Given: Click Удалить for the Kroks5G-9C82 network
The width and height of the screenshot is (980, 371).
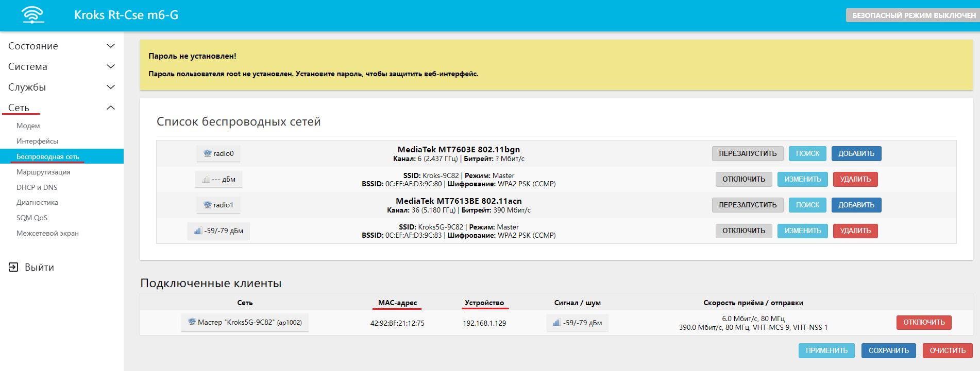Looking at the screenshot, I should pos(855,231).
